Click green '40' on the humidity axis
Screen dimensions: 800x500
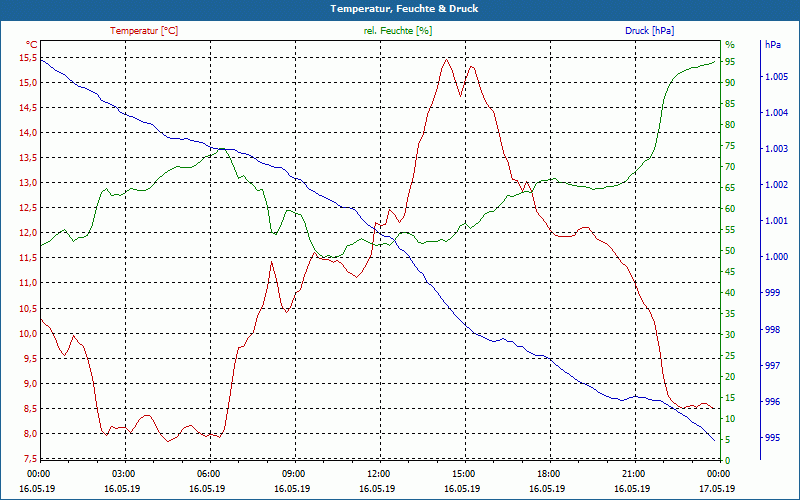coord(730,292)
